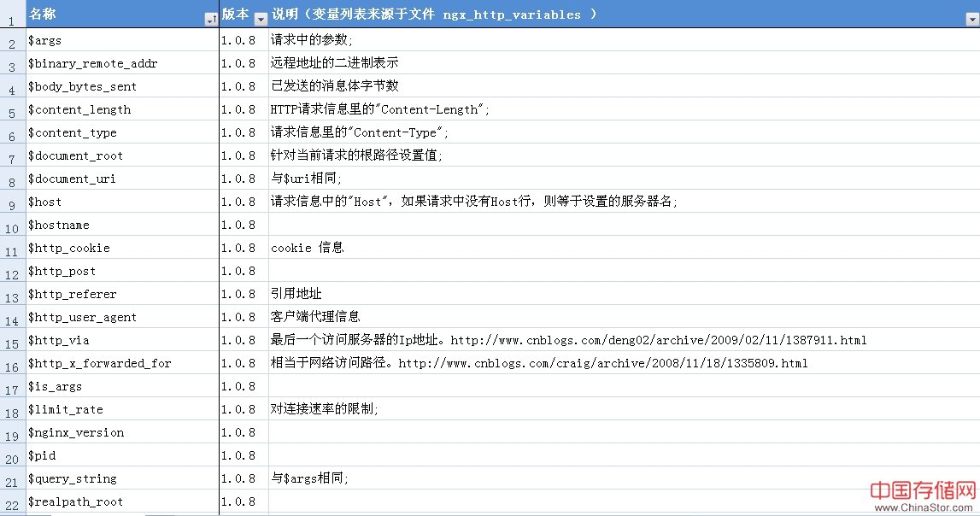
Task: Click row header number 22
Action: [x=12, y=505]
